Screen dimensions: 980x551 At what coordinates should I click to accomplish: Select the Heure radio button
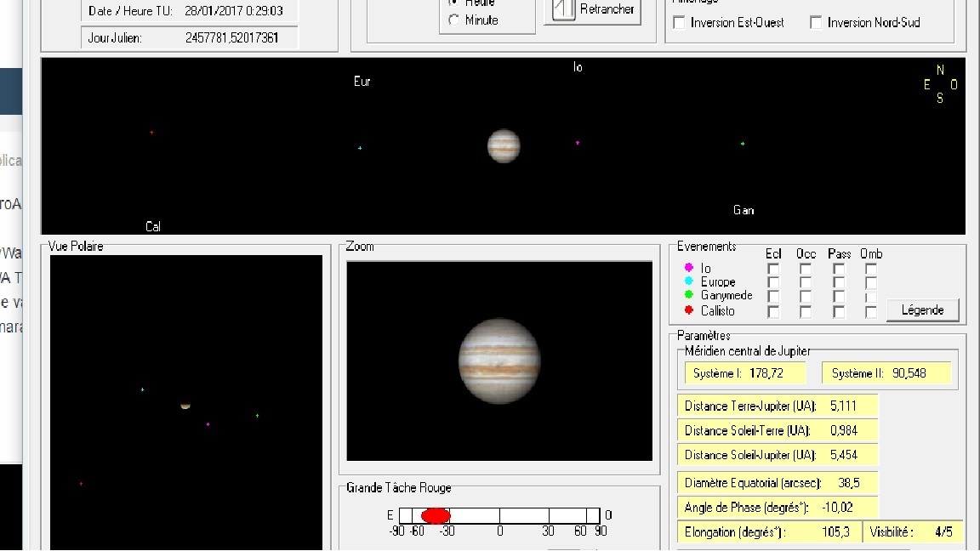click(x=453, y=2)
